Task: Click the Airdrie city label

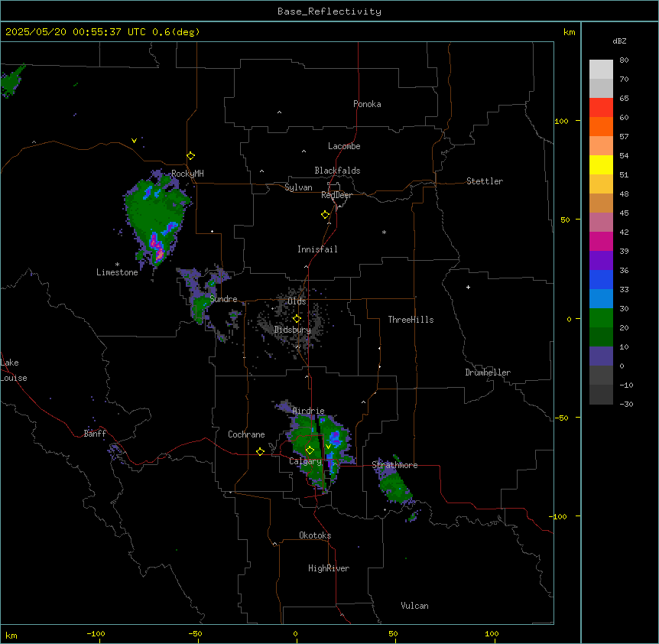Action: pyautogui.click(x=309, y=411)
